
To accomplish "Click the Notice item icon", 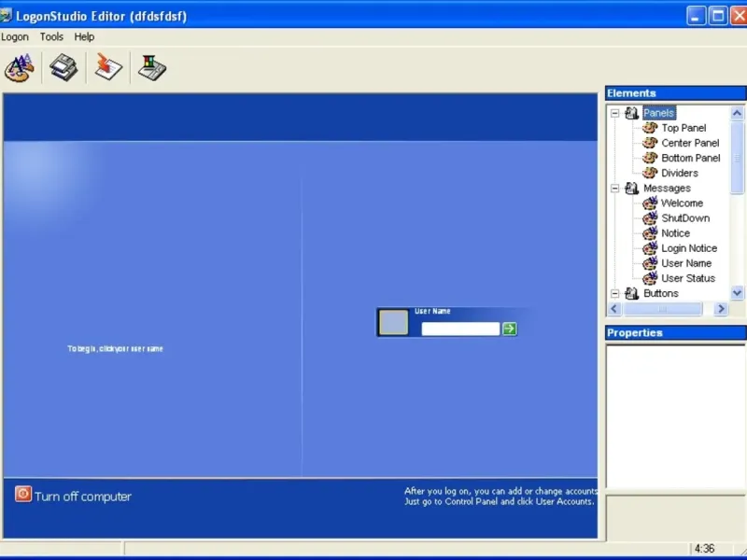I will (650, 232).
